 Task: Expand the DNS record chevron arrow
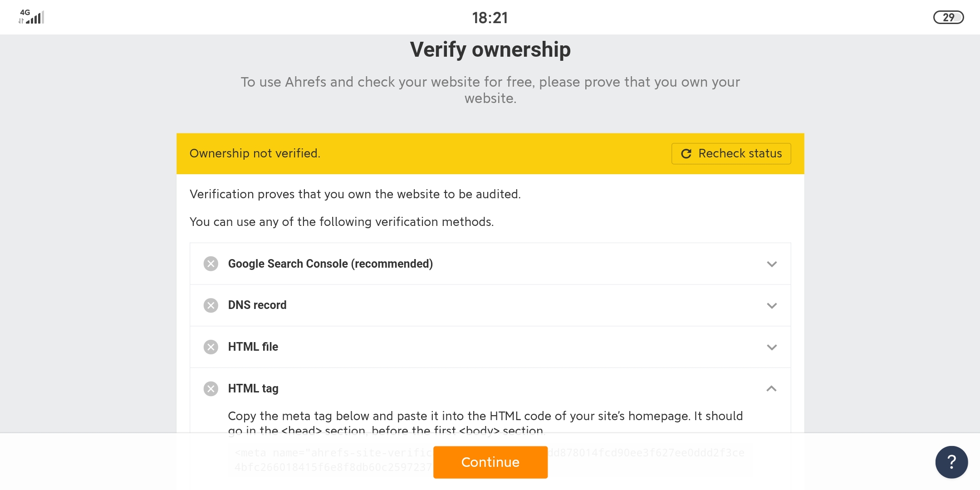click(772, 306)
